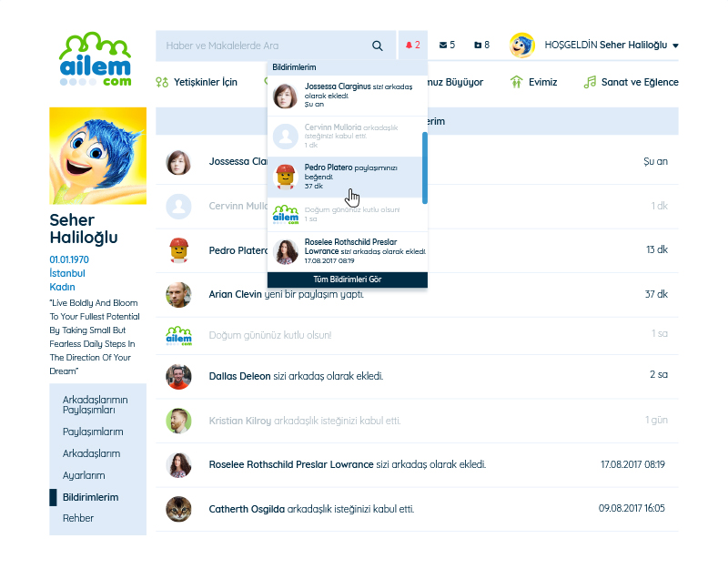This screenshot has height=569, width=728.
Task: Click the folder icon with count 8
Action: (478, 46)
